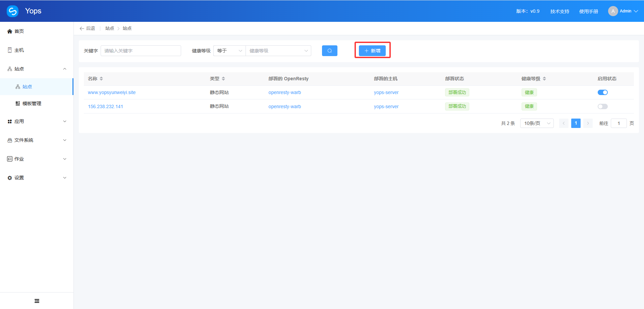The image size is (644, 309).
Task: Open the 10条/页 page size dropdown
Action: coord(537,123)
